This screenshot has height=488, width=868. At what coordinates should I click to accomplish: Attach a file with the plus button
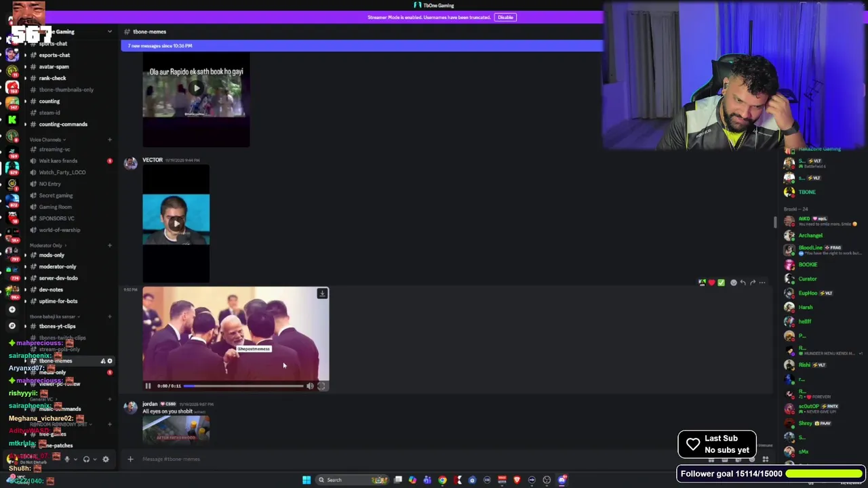point(130,459)
